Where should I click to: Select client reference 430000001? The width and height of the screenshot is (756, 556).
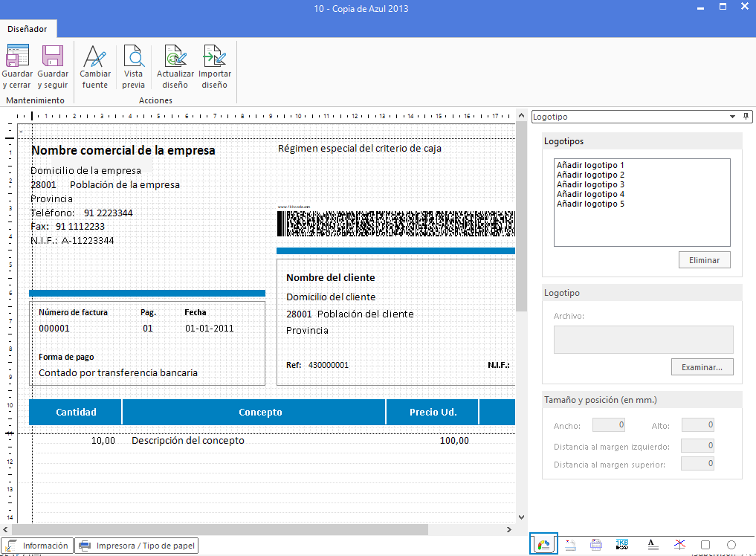click(x=329, y=365)
